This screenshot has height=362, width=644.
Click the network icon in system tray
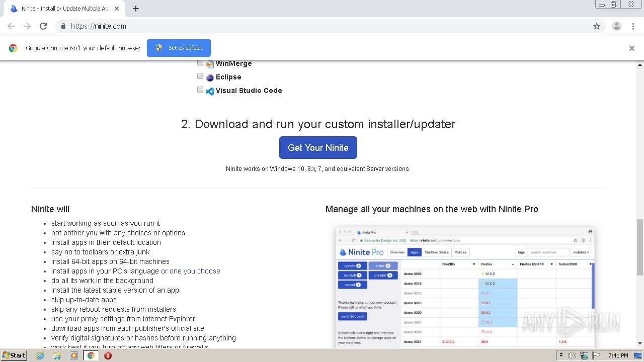click(584, 355)
